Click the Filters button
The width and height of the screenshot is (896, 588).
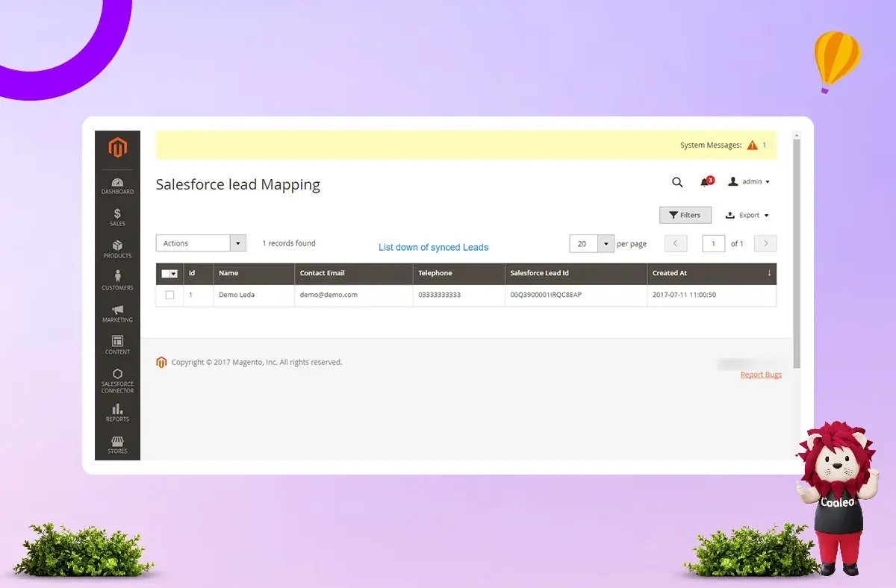point(685,215)
